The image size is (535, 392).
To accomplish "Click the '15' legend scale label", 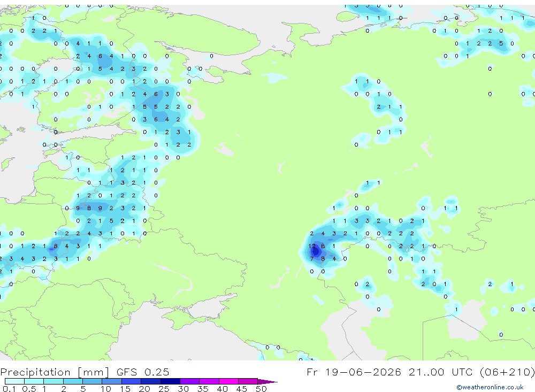I will click(125, 389).
